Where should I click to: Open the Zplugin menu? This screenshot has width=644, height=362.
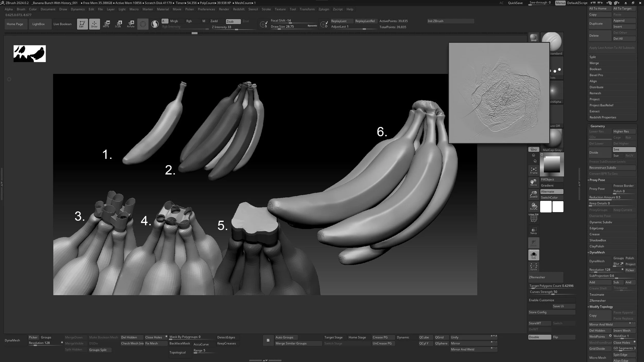pyautogui.click(x=324, y=9)
